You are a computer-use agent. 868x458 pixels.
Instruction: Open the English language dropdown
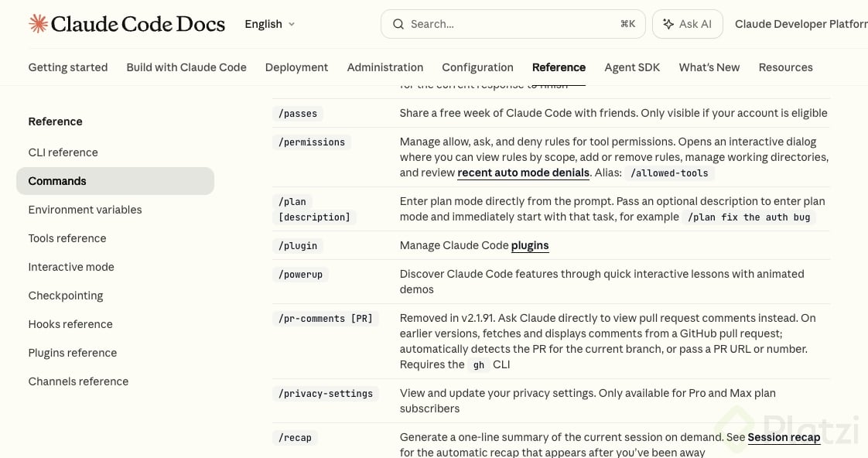point(269,24)
